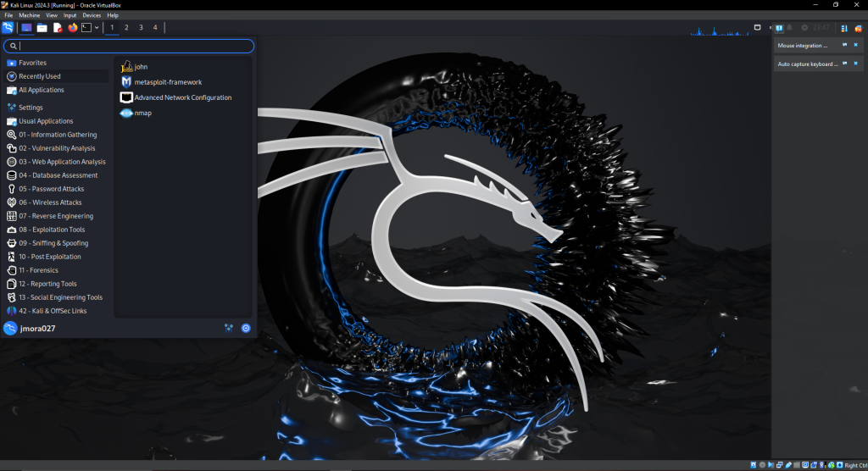This screenshot has width=868, height=471.
Task: Click the Right Ctrl host key indicator
Action: [856, 465]
